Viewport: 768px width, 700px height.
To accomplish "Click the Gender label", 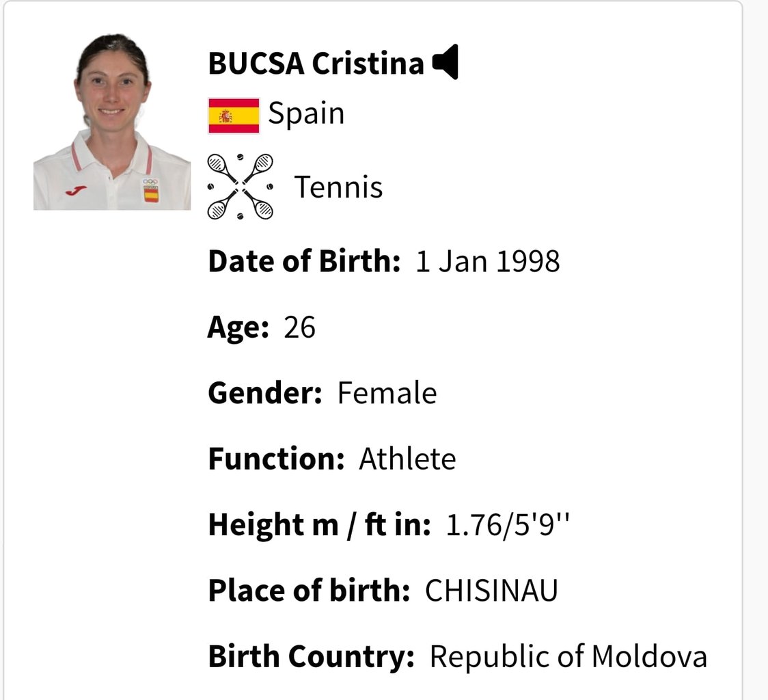I will click(x=265, y=392).
